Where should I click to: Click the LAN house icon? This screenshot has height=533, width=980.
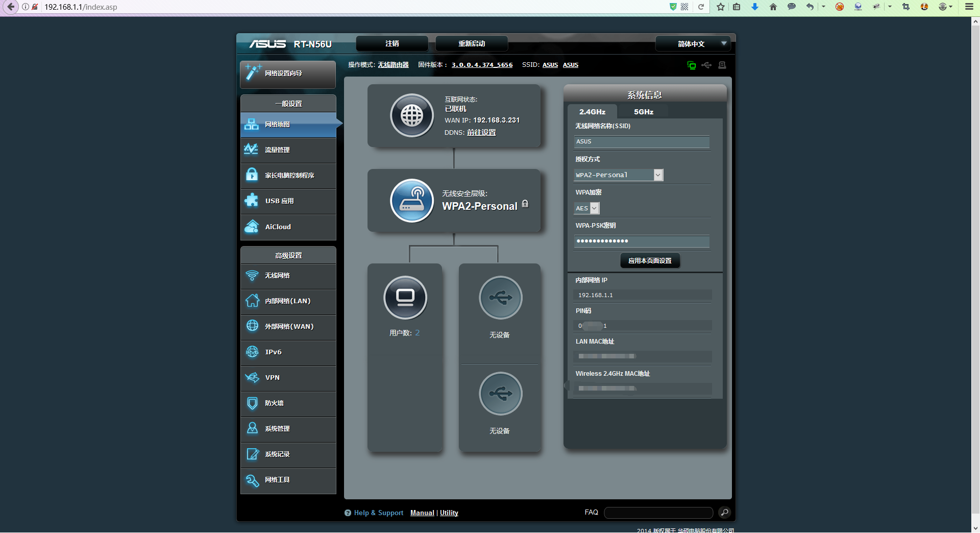pos(252,301)
